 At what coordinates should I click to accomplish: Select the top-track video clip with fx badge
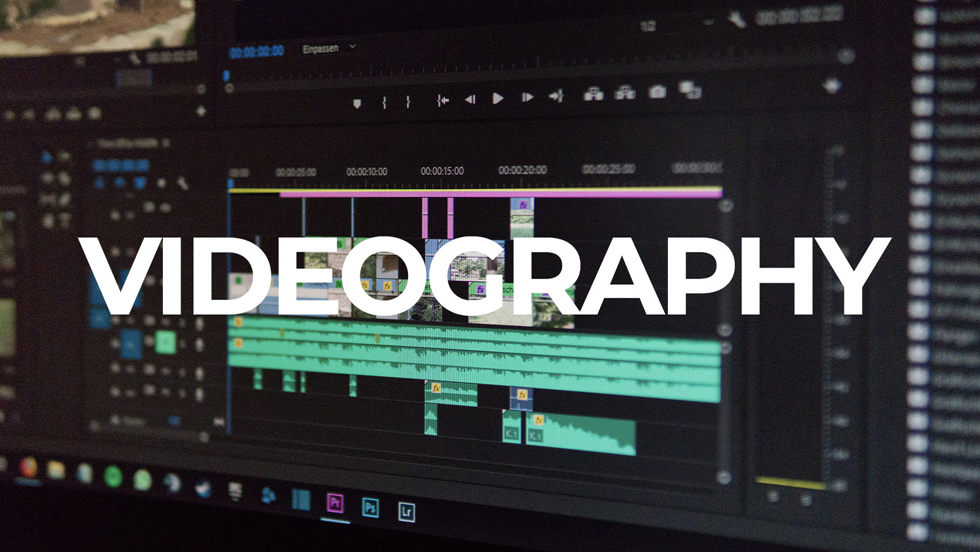(x=522, y=218)
